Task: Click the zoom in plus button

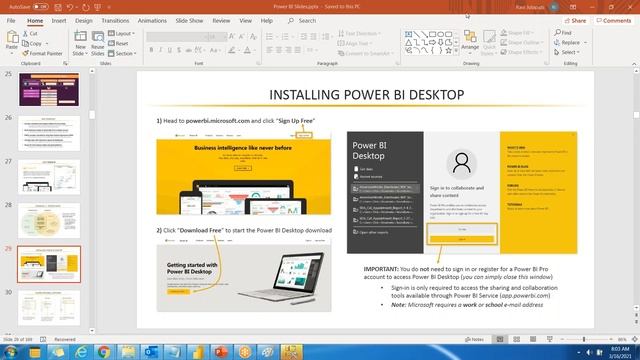Action: [611, 340]
